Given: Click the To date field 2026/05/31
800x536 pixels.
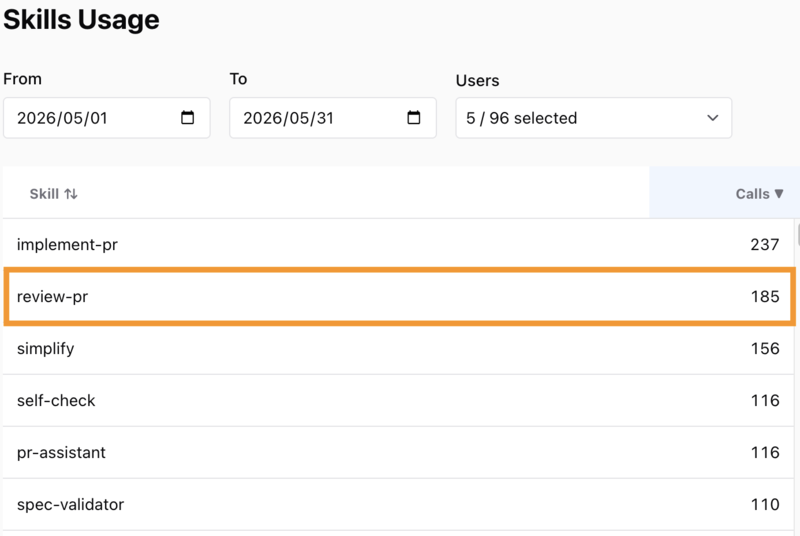Looking at the screenshot, I should [333, 118].
